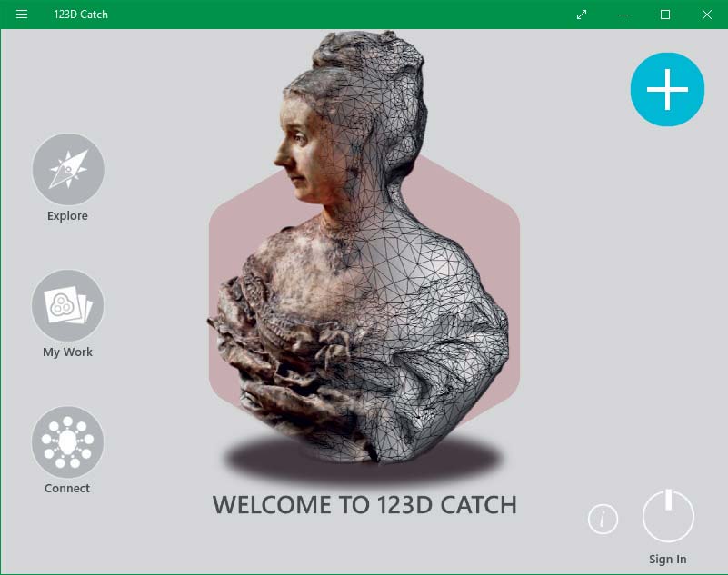Click the Connect label
This screenshot has height=575, width=728.
tap(67, 488)
